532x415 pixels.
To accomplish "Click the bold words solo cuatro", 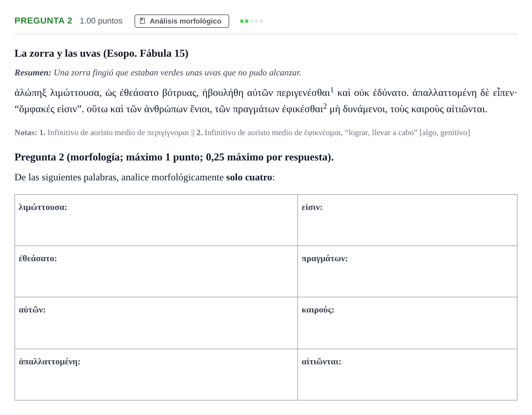I will (249, 177).
